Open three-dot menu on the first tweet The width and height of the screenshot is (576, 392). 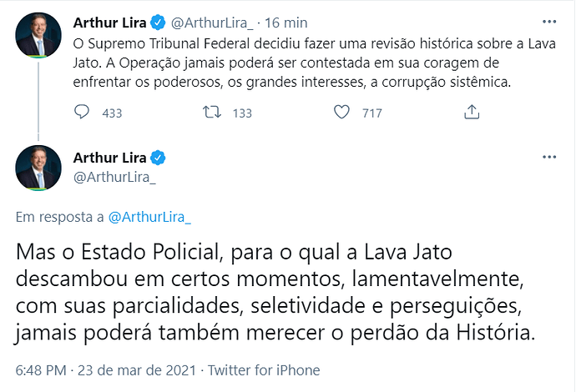pos(549,22)
